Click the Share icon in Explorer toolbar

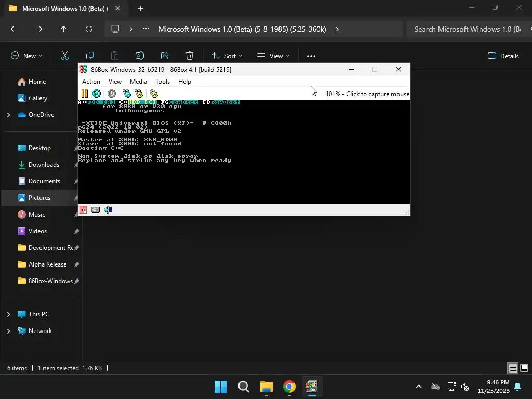[165, 56]
